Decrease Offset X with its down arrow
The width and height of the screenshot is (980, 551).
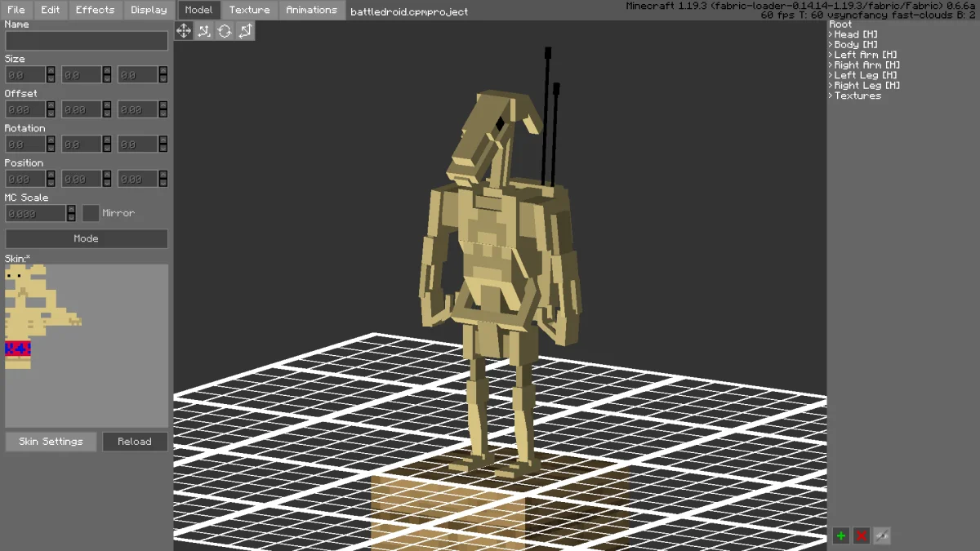51,114
